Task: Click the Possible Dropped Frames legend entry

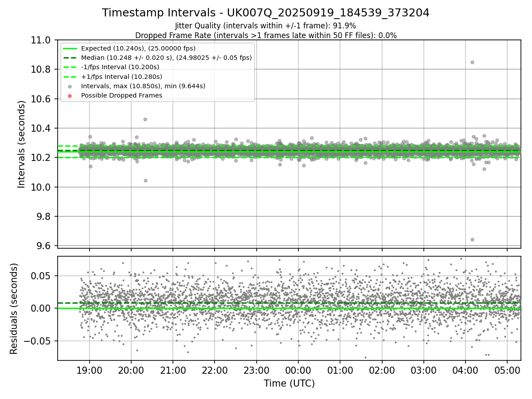Action: pyautogui.click(x=121, y=95)
